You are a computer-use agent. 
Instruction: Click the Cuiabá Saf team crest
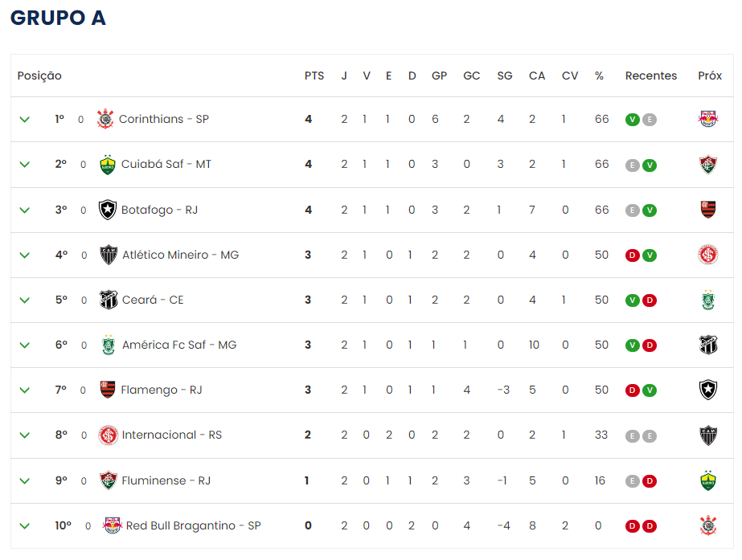point(108,164)
